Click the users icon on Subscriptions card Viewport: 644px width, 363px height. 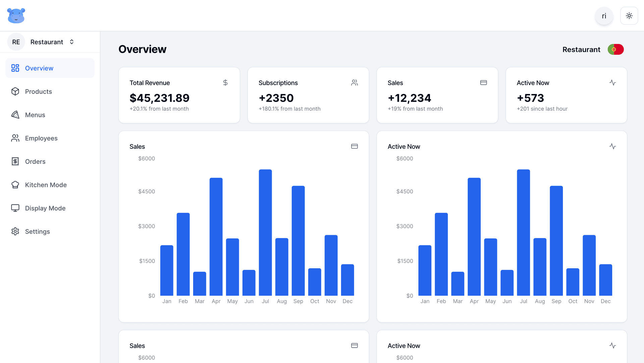pyautogui.click(x=355, y=83)
